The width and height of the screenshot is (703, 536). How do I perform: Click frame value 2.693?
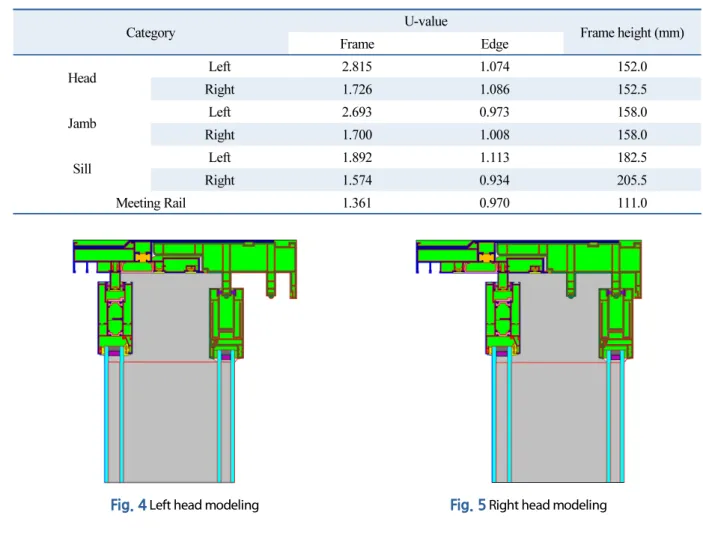(x=357, y=112)
